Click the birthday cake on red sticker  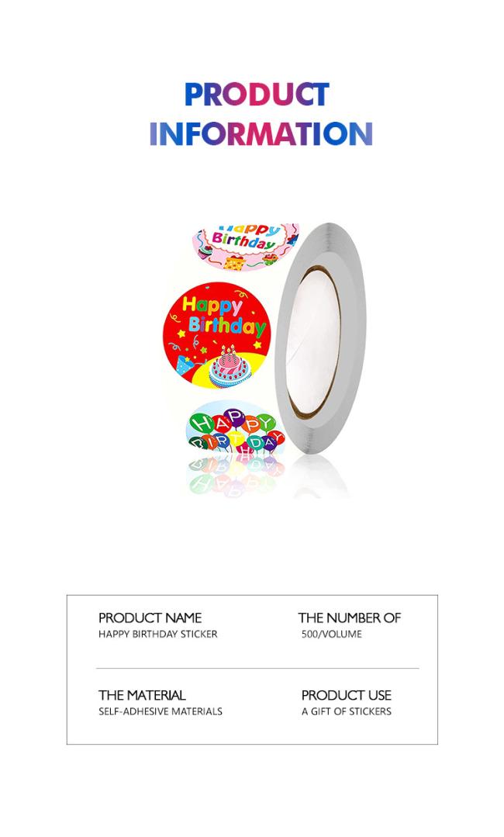pos(230,366)
